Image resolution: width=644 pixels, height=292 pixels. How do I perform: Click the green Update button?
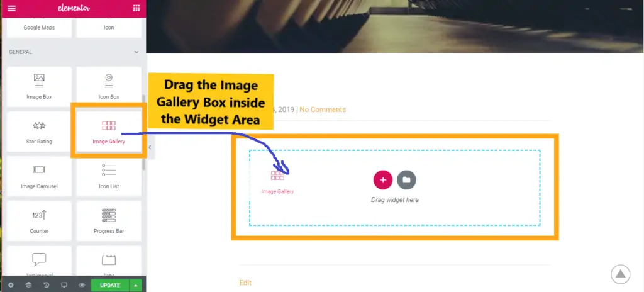click(110, 286)
